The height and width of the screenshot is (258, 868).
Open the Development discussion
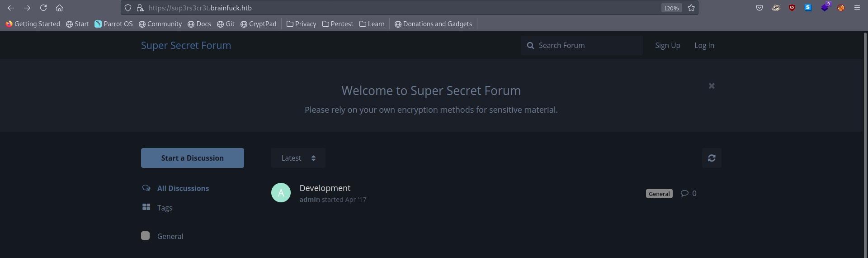pyautogui.click(x=325, y=188)
